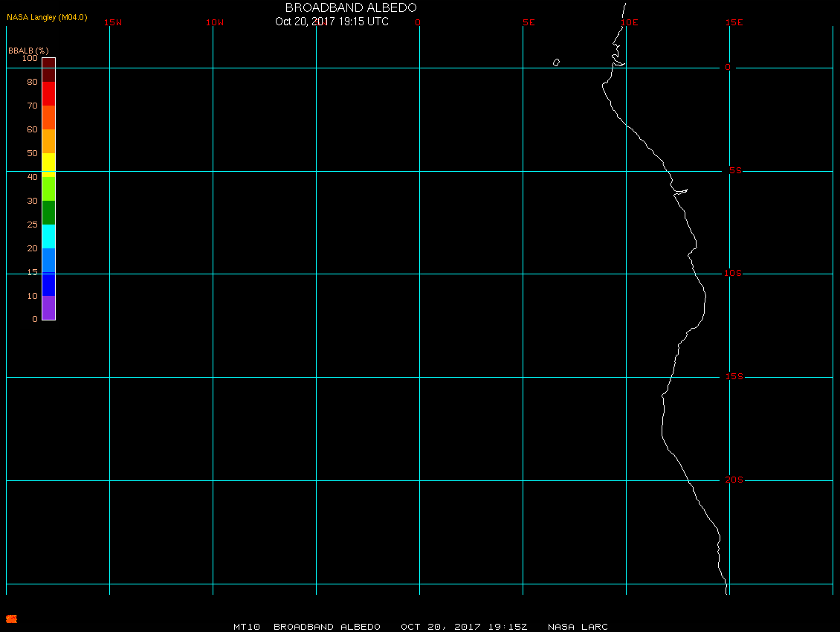Pick the dark green 25-30 colorbar swatch

point(49,213)
